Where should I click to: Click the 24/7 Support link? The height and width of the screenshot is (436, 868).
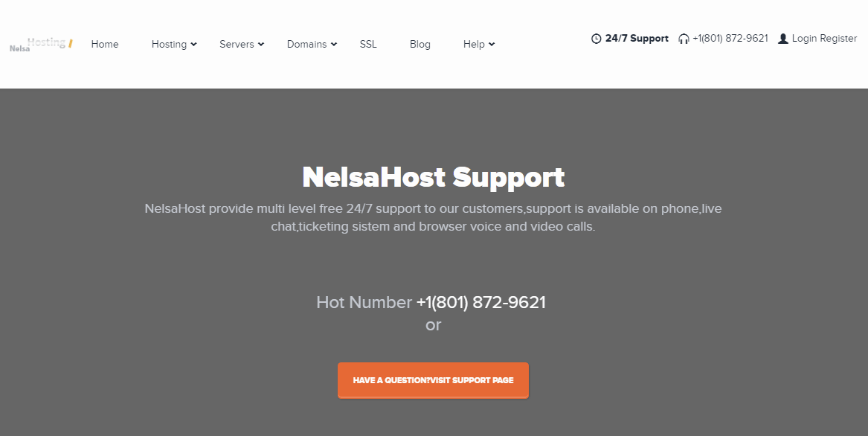637,39
